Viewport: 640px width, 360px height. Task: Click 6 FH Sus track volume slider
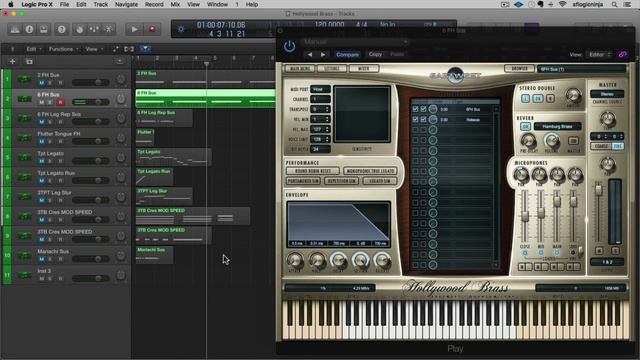pos(91,102)
